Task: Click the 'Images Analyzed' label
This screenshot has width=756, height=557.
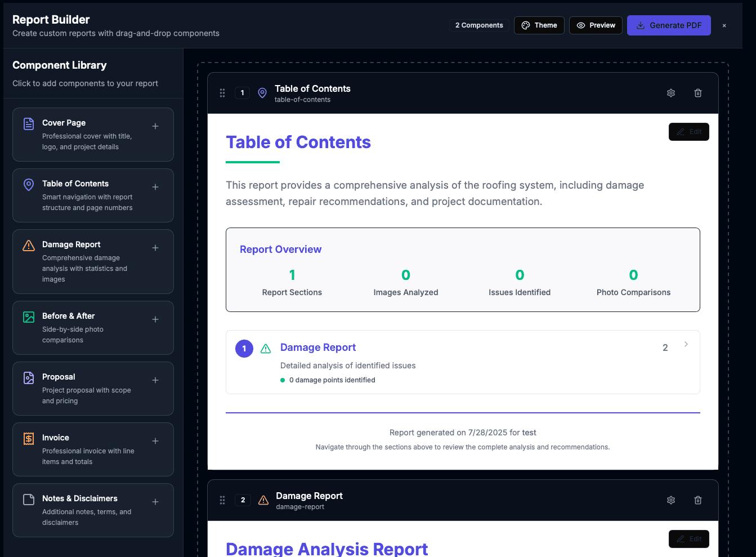Action: point(406,292)
